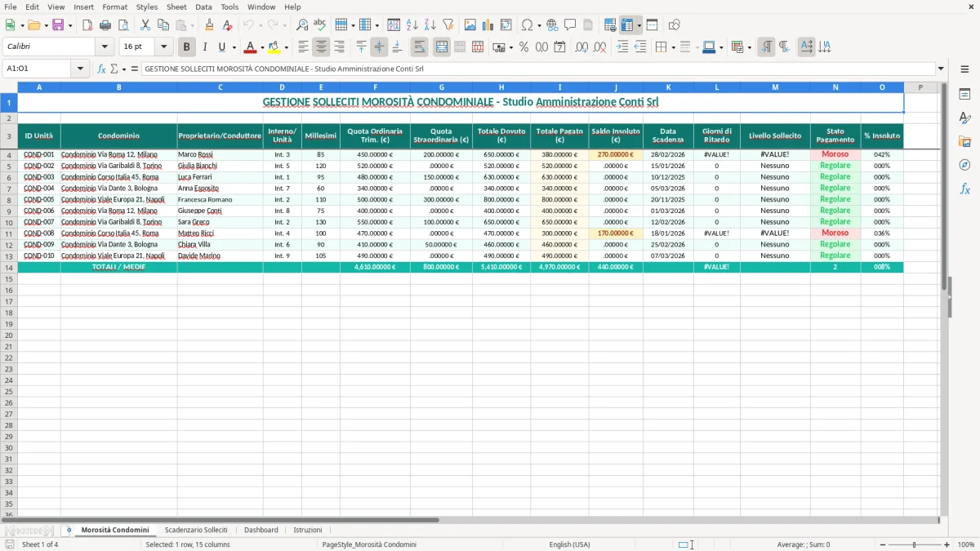Switch to Dashboard sheet tab
The height and width of the screenshot is (551, 980).
point(261,530)
